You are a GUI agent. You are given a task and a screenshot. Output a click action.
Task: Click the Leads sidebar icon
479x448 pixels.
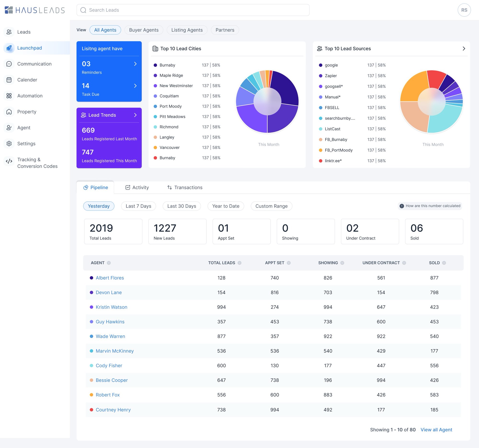point(9,32)
